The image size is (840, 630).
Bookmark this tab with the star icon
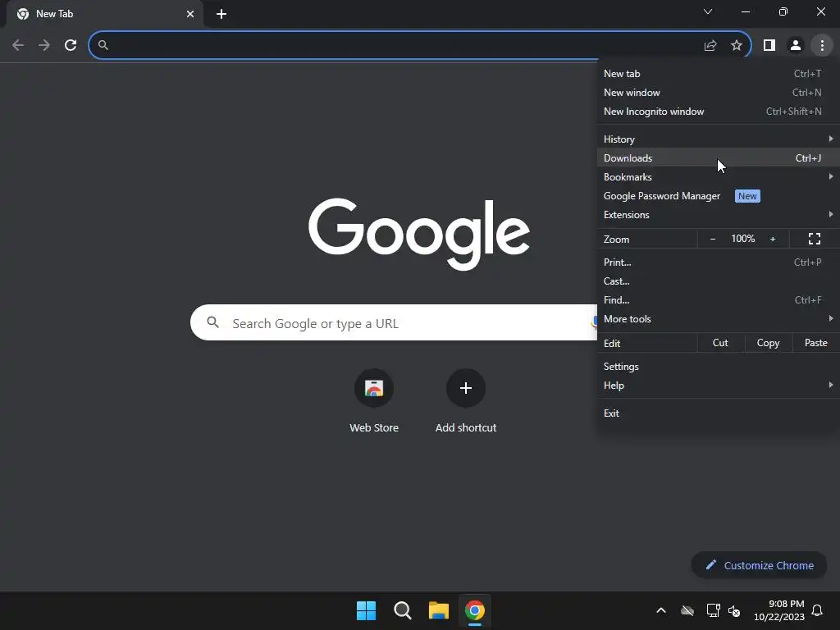(x=737, y=46)
